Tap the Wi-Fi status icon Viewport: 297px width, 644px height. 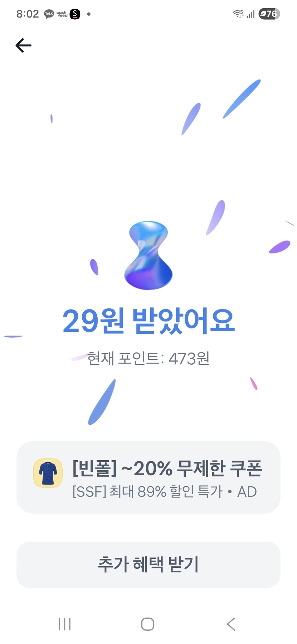click(x=238, y=14)
